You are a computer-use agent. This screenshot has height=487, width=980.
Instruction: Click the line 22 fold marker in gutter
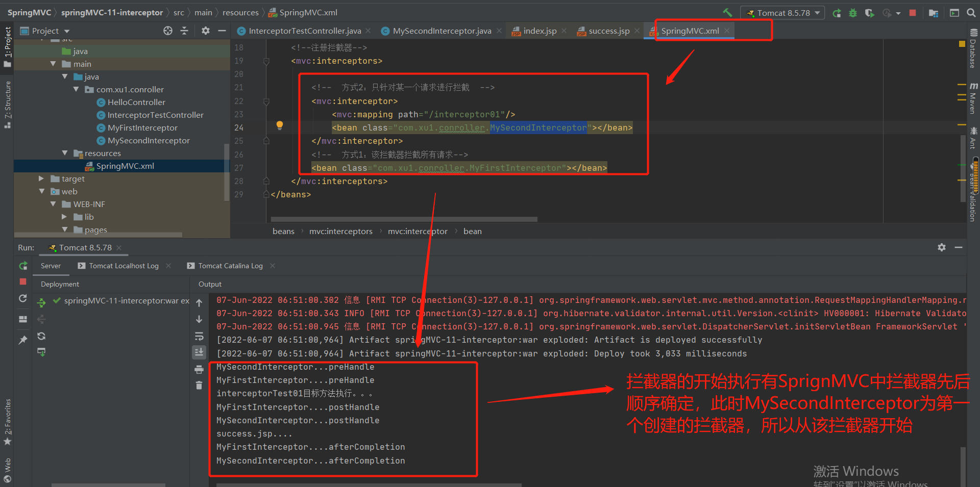(x=266, y=101)
